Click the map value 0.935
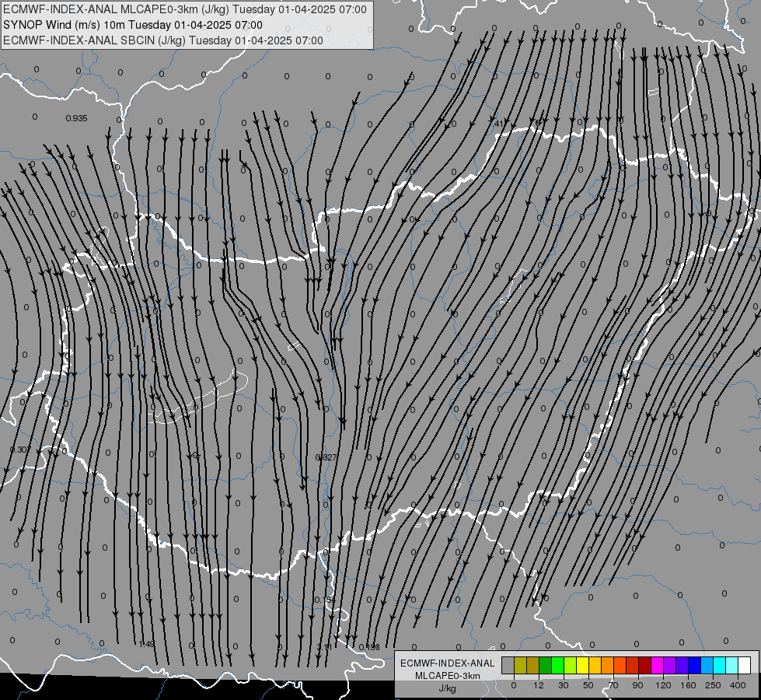This screenshot has width=761, height=700. point(76,118)
